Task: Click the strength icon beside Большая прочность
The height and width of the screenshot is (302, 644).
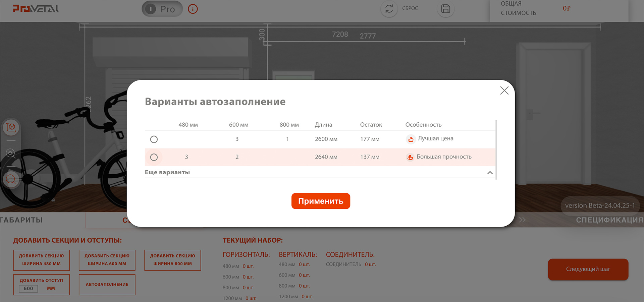Action: pos(410,157)
